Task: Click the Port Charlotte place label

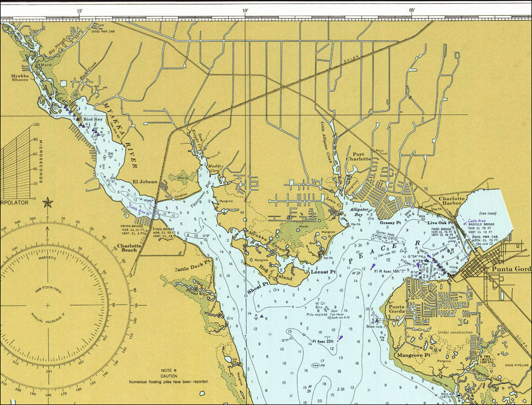Action: tap(358, 156)
